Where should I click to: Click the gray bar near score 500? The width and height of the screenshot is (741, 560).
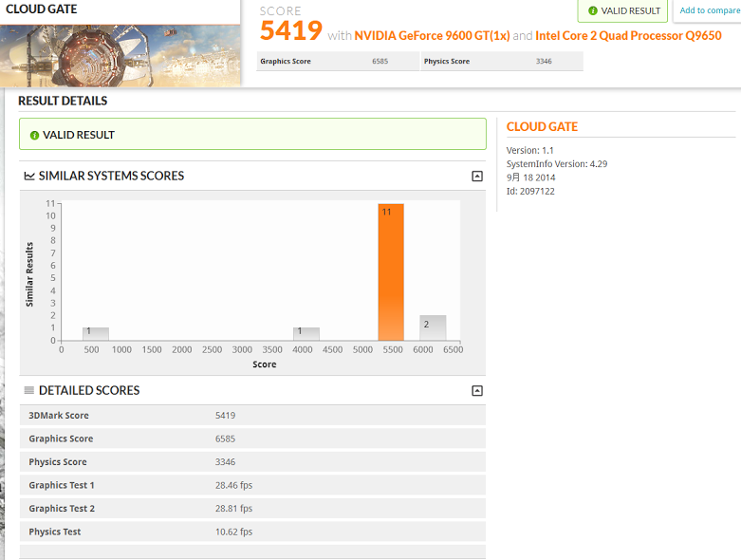click(96, 334)
